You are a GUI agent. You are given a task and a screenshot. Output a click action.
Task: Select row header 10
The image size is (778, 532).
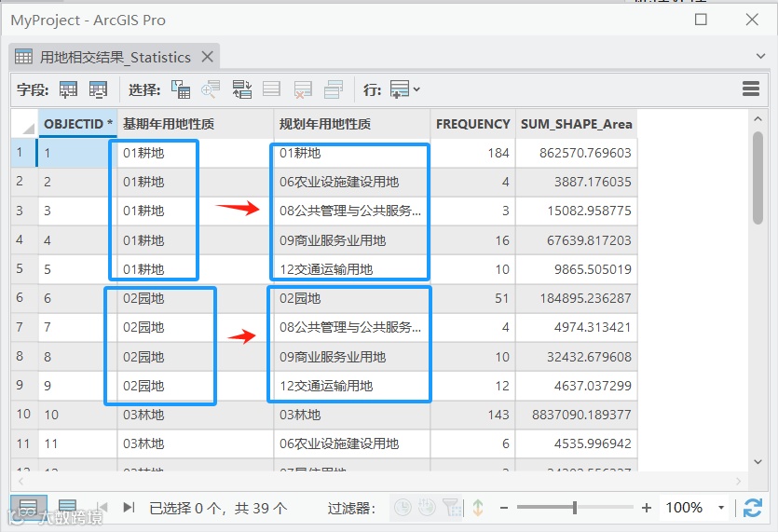coord(24,414)
